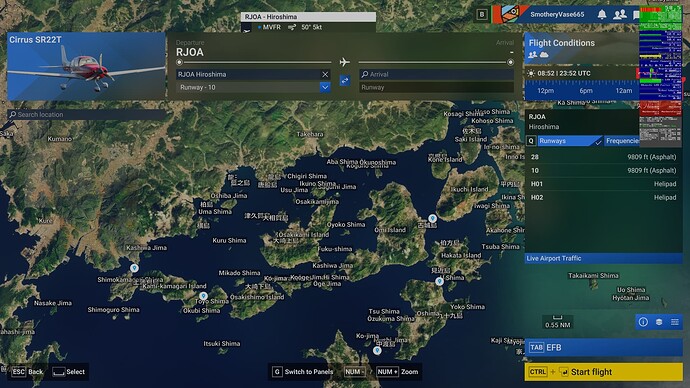Open the EFB
Viewport: 690px width, 388px height.
click(603, 348)
